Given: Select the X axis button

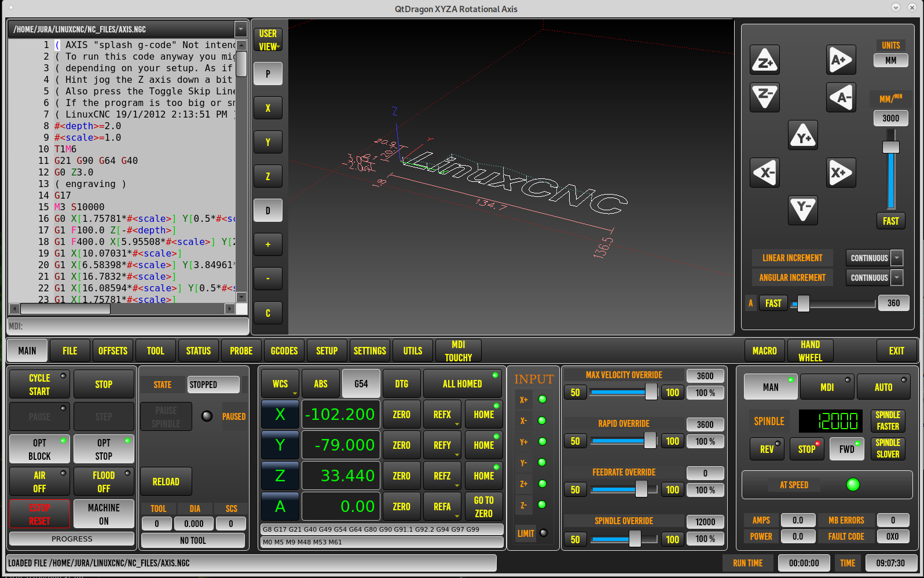Looking at the screenshot, I should (x=280, y=415).
